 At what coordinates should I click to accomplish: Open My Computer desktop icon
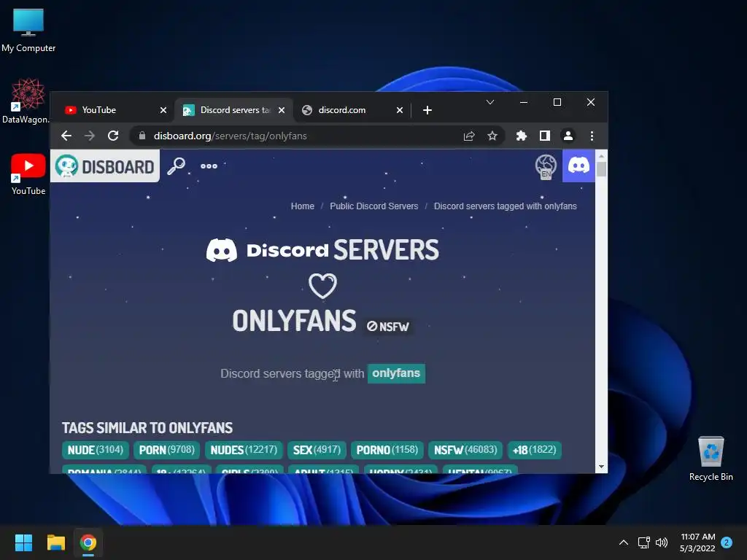click(x=28, y=30)
